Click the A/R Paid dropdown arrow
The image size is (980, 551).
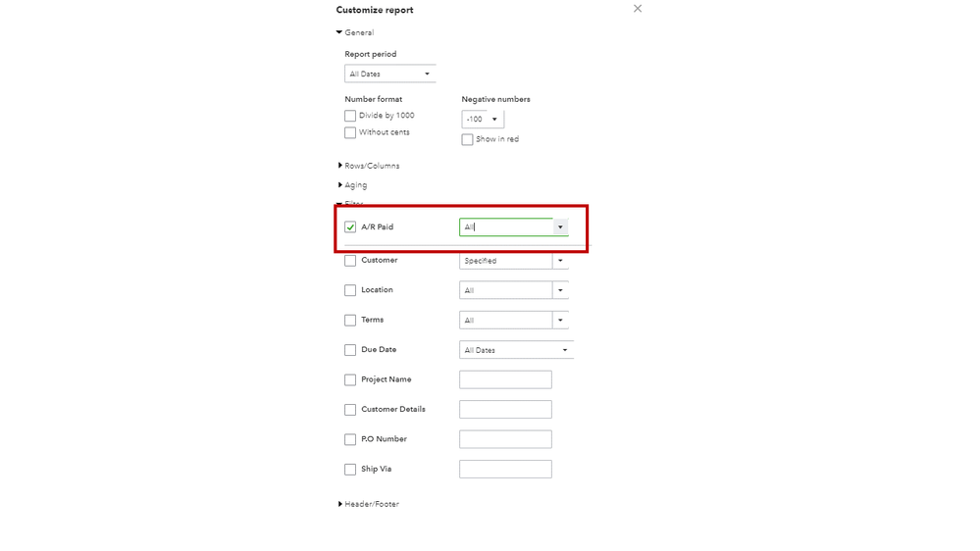click(x=560, y=227)
